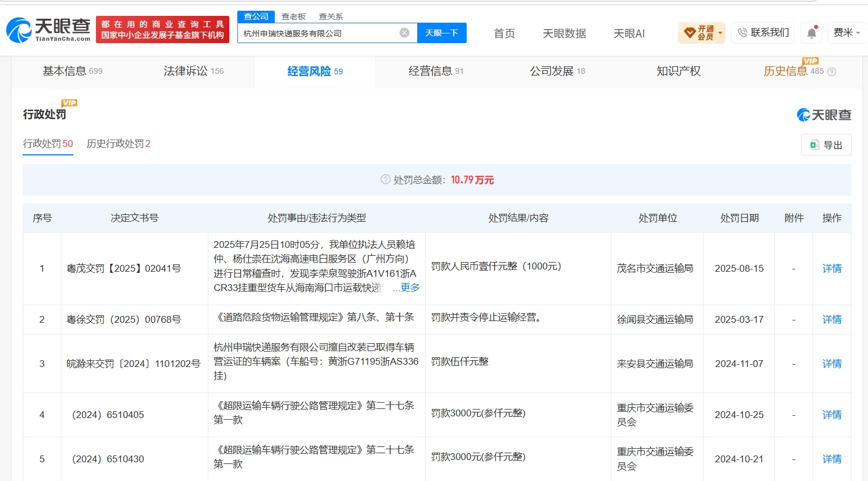Click document number 粤徐交罚（2025）00768号
This screenshot has height=481, width=868.
[x=124, y=319]
